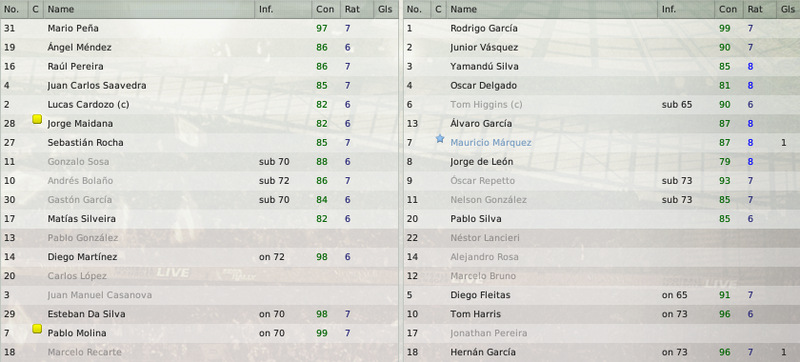The height and width of the screenshot is (362, 800).
Task: Sort right table by Con column
Action: tap(729, 9)
